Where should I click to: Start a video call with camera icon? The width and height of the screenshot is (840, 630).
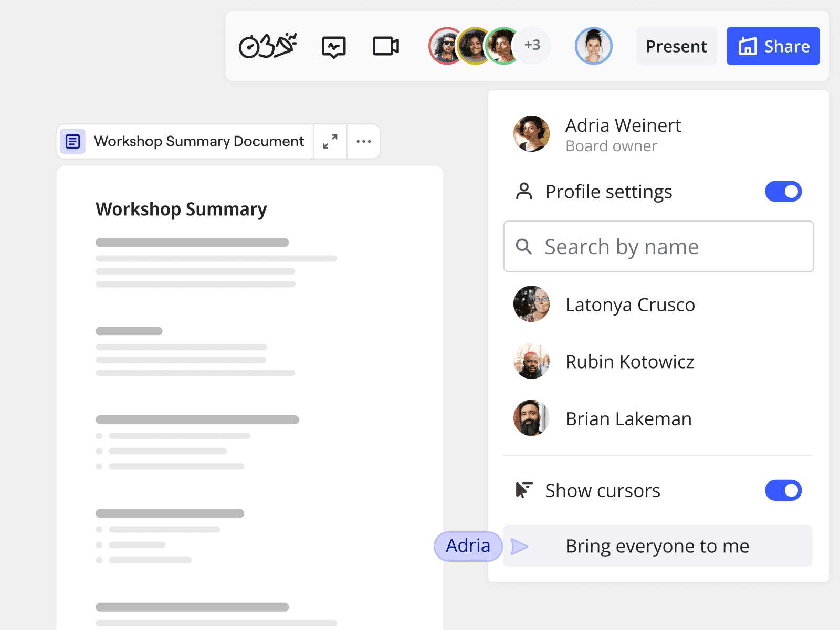click(x=385, y=46)
